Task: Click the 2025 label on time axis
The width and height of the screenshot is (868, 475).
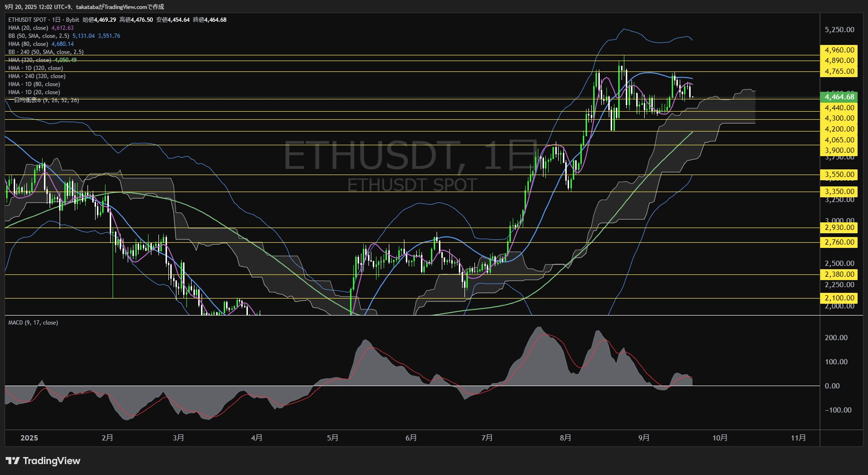Action: click(29, 438)
